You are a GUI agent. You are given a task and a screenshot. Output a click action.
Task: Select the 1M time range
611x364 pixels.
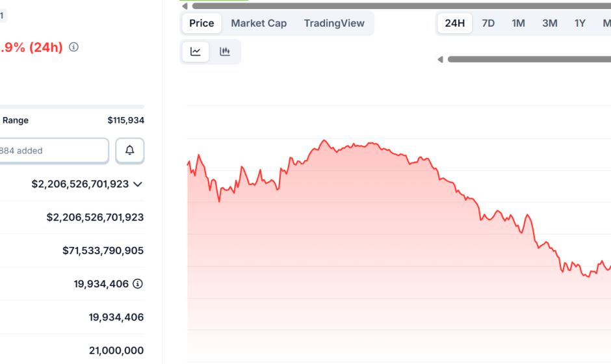(x=518, y=23)
